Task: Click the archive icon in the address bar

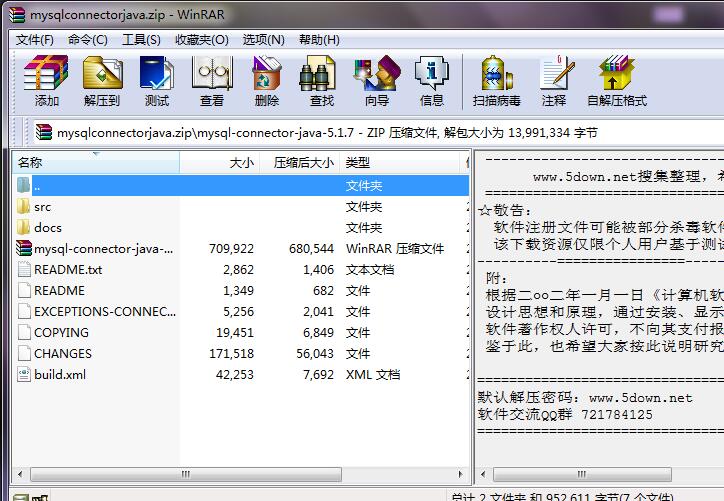Action: tap(44, 133)
